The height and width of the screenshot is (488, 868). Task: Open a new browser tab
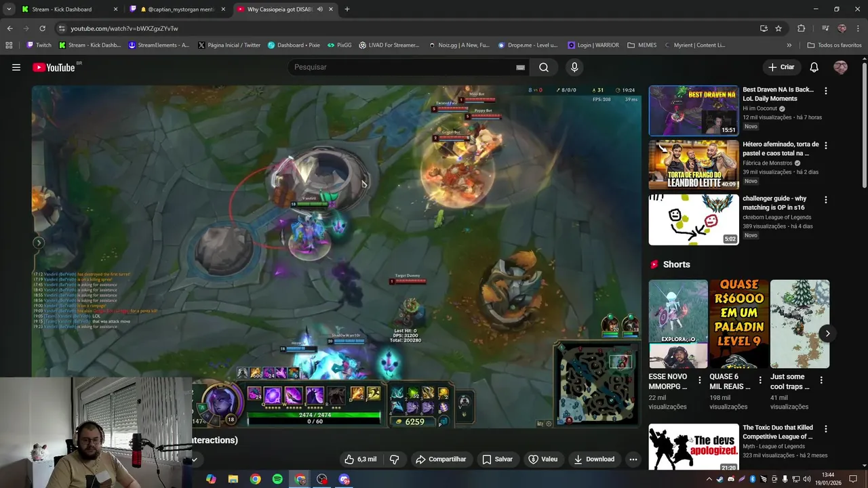(347, 9)
